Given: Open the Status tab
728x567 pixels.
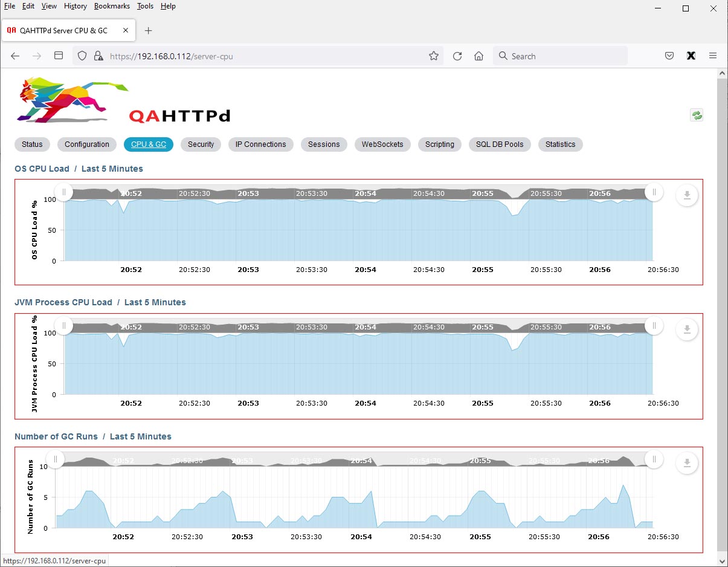Looking at the screenshot, I should tap(32, 144).
